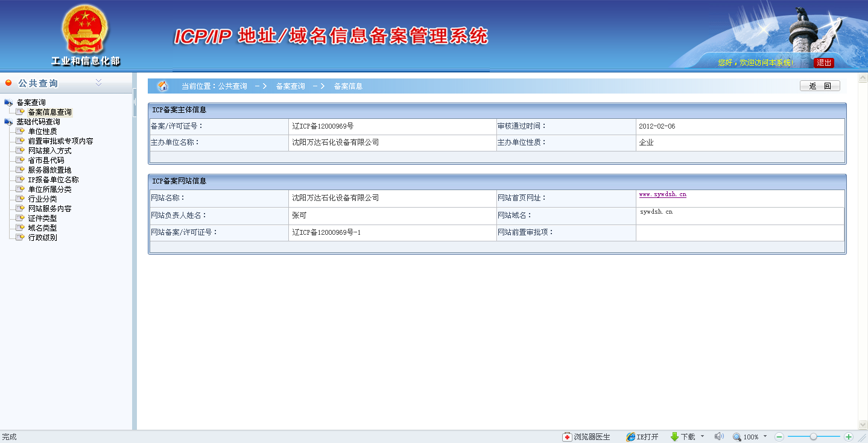Viewport: 868px width, 443px height.
Task: Click the domain value sywdsh.cn
Action: pyautogui.click(x=656, y=212)
